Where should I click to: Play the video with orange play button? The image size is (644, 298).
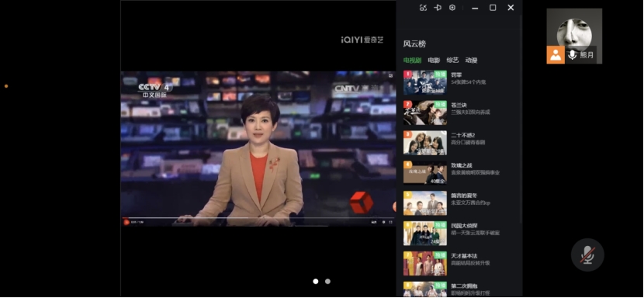[x=126, y=222]
